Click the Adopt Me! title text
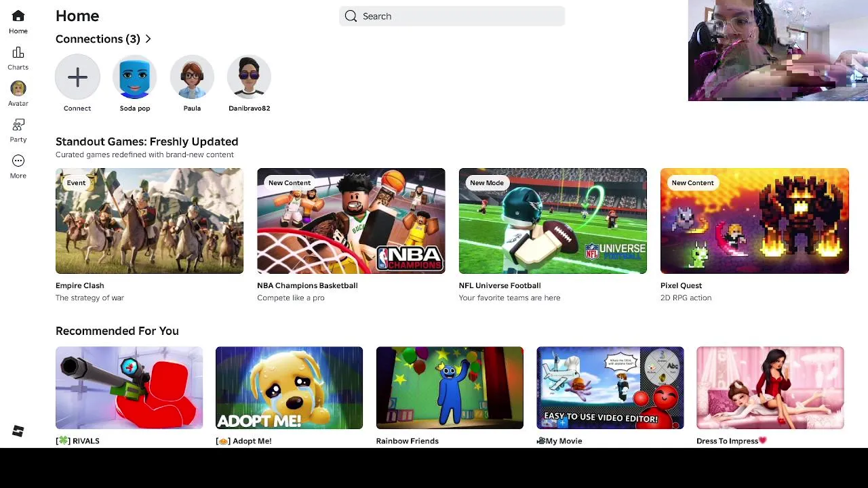 (243, 441)
